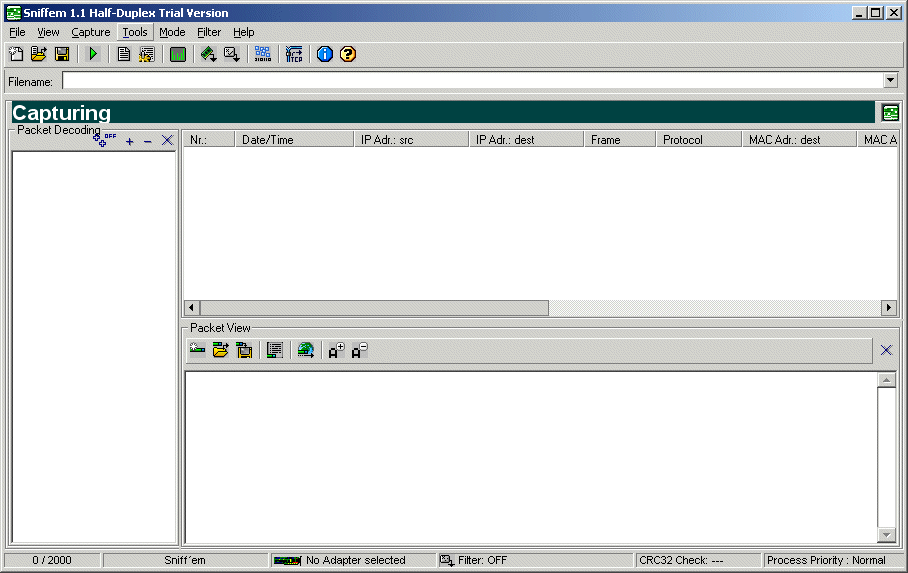The image size is (908, 573).
Task: Open help with the yellow question mark icon
Action: coord(348,54)
